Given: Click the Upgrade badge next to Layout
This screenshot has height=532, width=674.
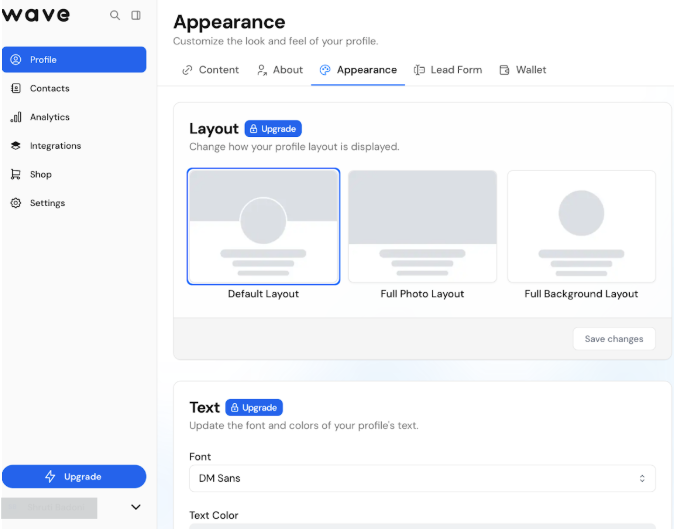Looking at the screenshot, I should pos(273,129).
